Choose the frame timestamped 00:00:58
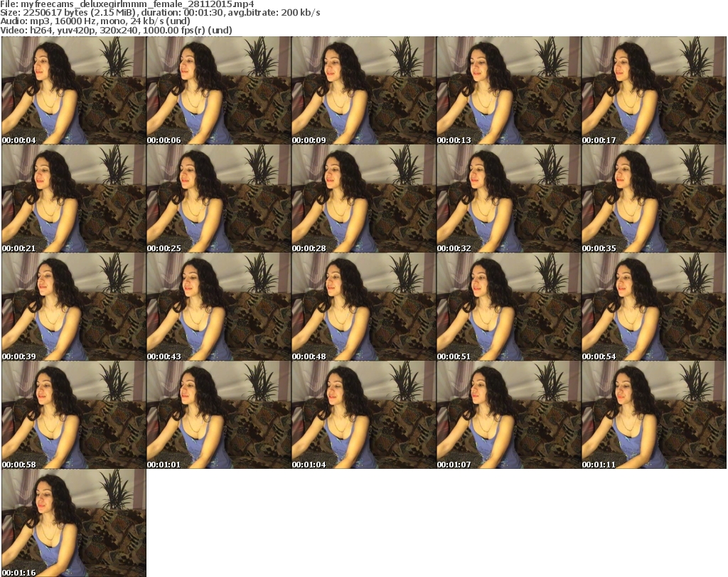The height and width of the screenshot is (577, 728). [74, 415]
